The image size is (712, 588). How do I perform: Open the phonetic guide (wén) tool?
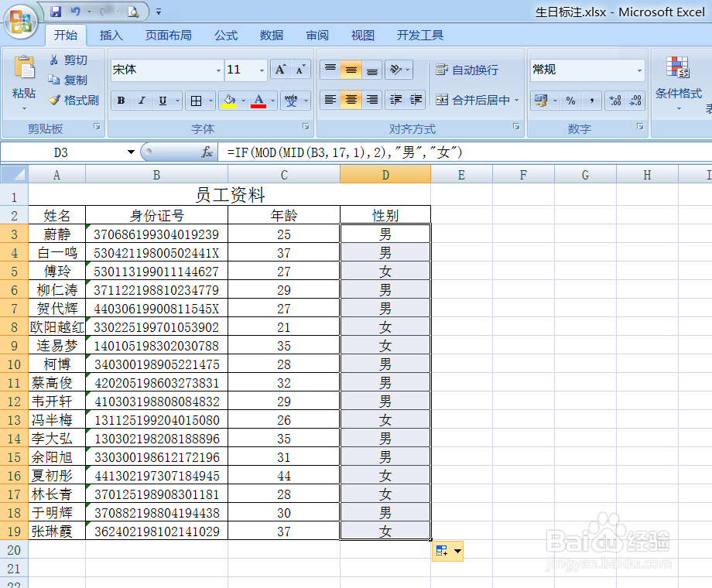click(x=291, y=101)
